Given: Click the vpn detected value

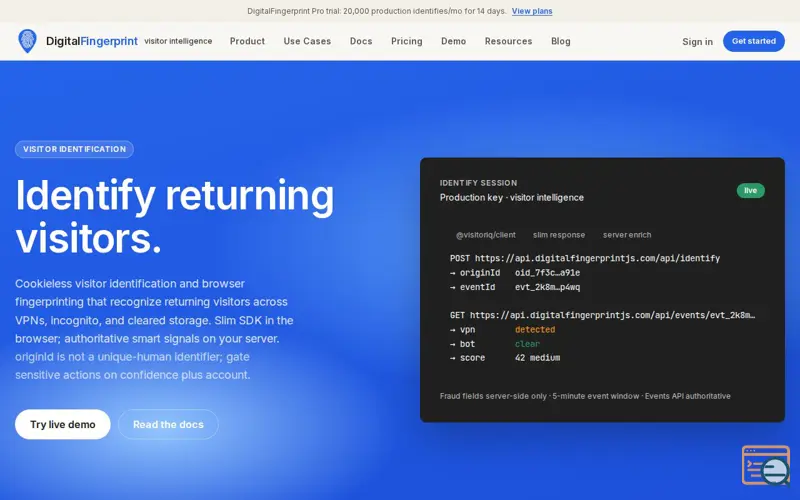Looking at the screenshot, I should coord(535,330).
